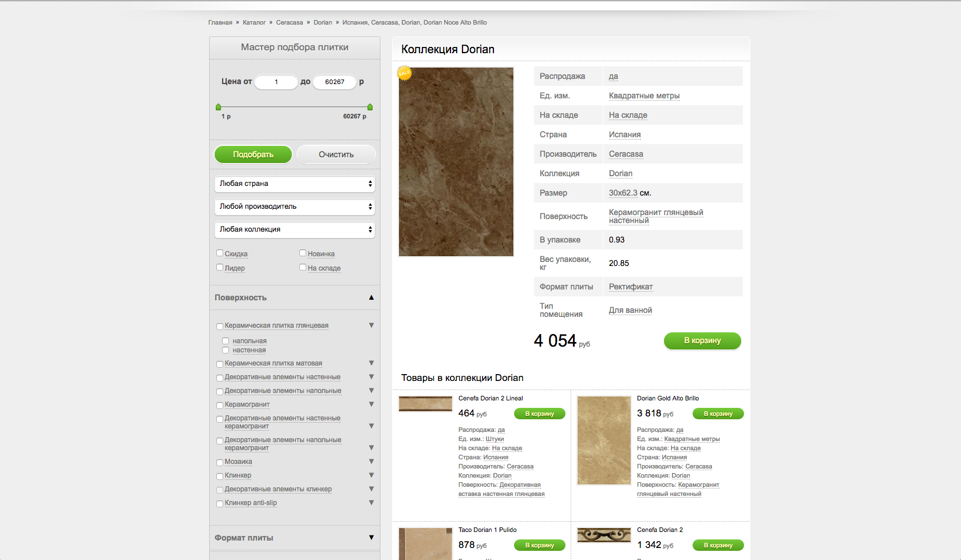This screenshot has width=961, height=560.
Task: Expand the Формат плиты filter section
Action: point(371,538)
